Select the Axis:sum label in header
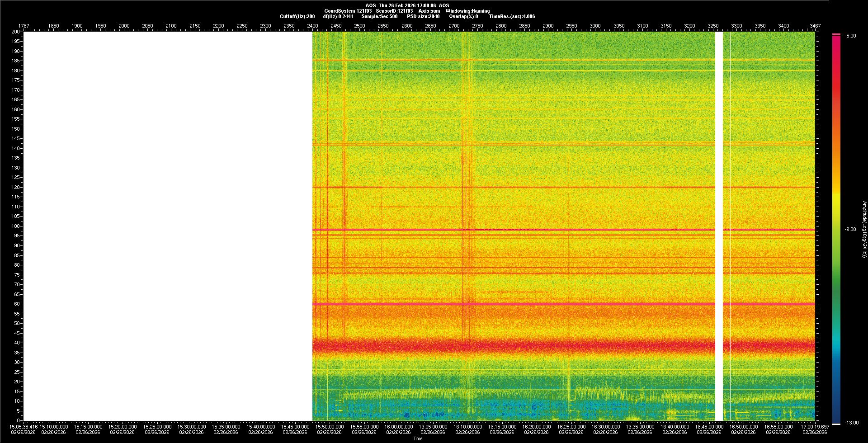This screenshot has height=443, width=868. pos(429,11)
